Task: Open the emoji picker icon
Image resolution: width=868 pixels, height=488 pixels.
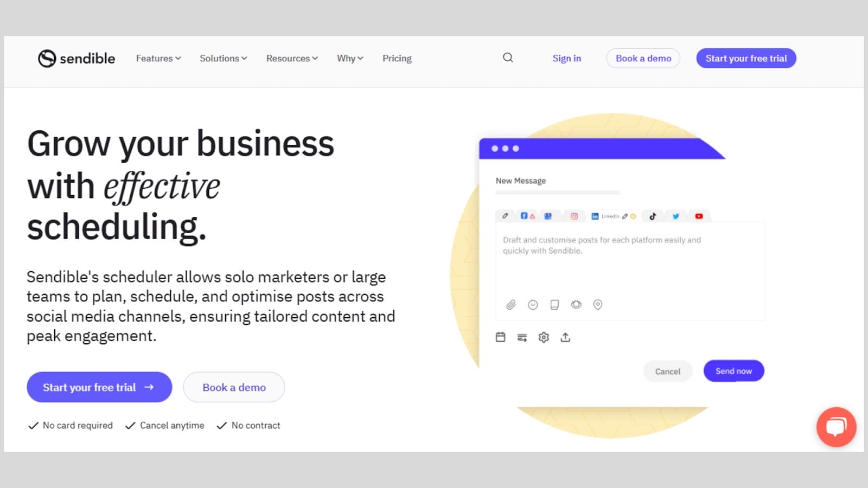Action: [x=533, y=305]
